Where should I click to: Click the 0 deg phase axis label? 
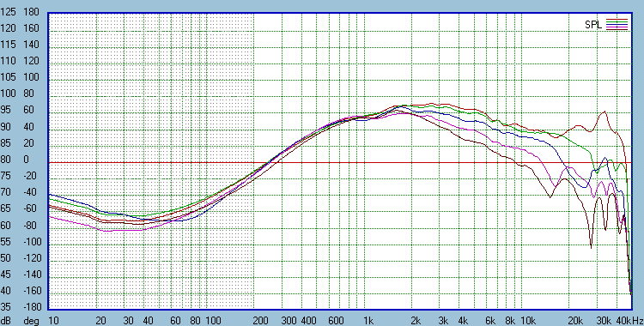pyautogui.click(x=27, y=160)
